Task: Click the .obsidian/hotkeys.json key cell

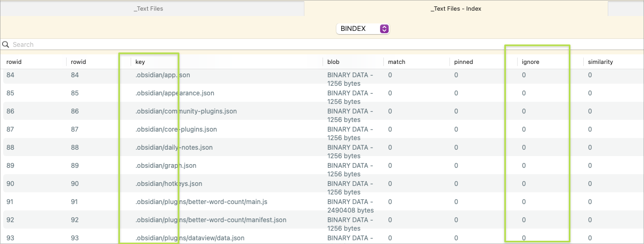Action: (x=169, y=184)
